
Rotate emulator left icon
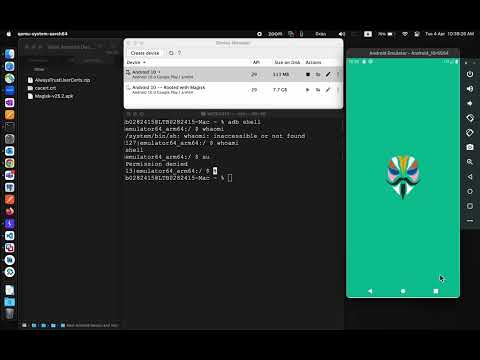click(x=470, y=118)
